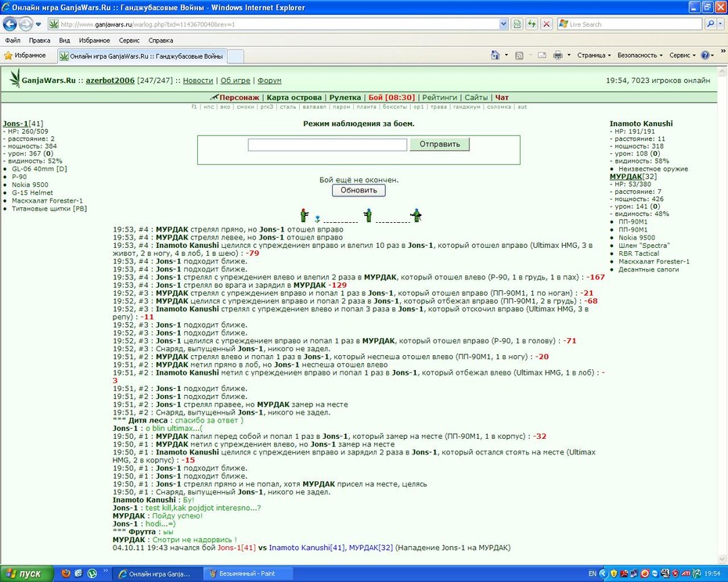Image resolution: width=728 pixels, height=582 pixels.
Task: Open the Справка menu
Action: tap(160, 41)
